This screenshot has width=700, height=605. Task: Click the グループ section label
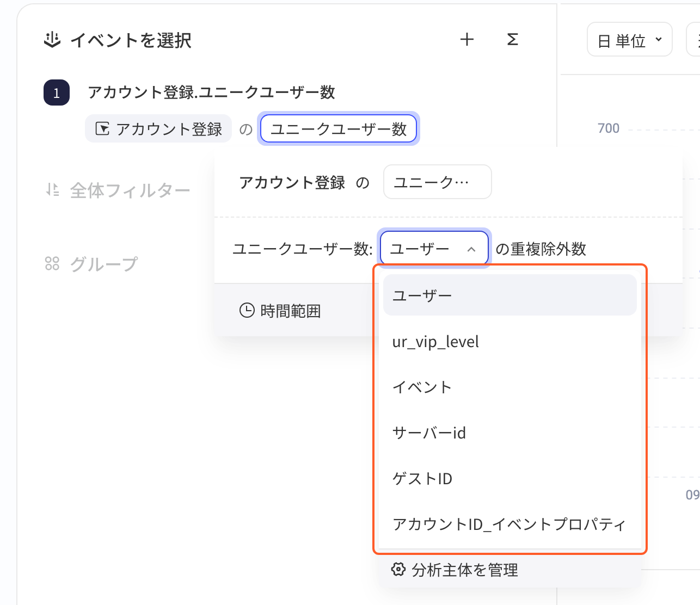104,264
